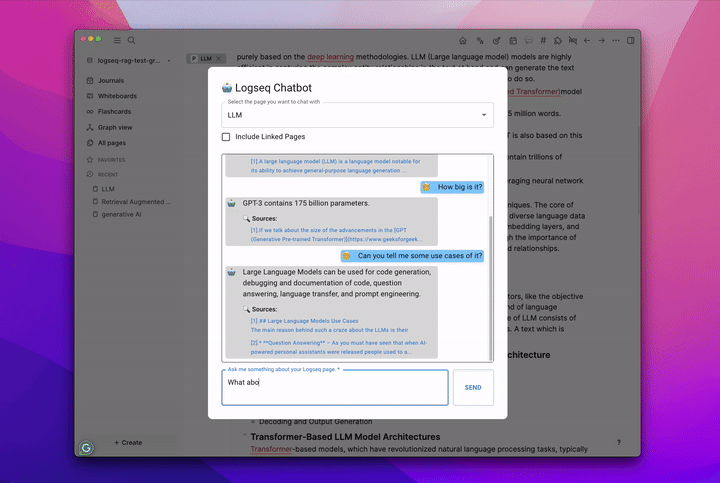Click the target/goal toolbar icon
This screenshot has width=720, height=483.
[496, 40]
